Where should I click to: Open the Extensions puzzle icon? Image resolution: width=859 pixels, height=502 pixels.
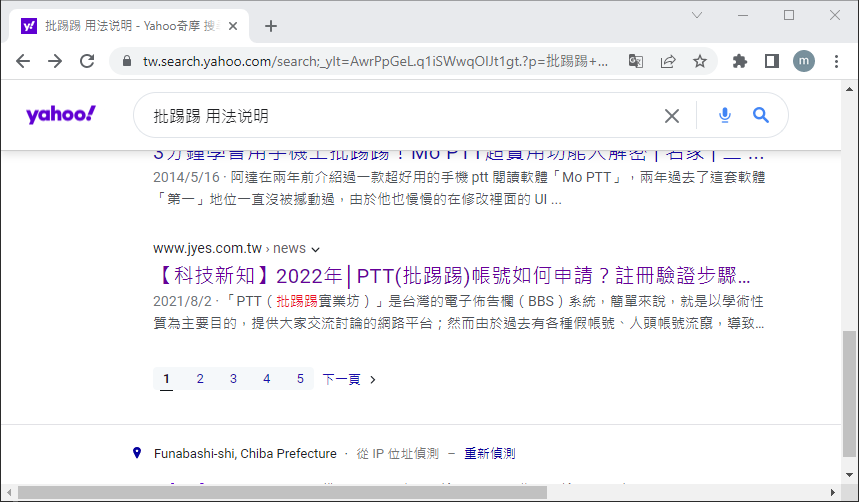[x=740, y=61]
